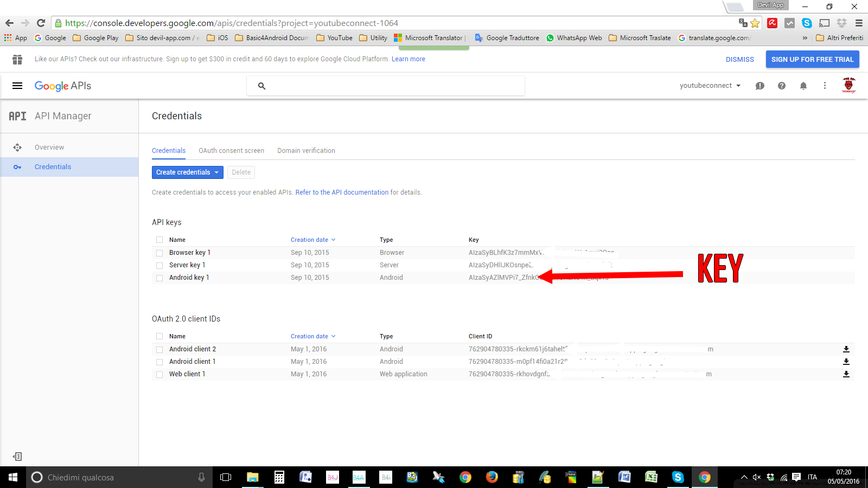
Task: Click the Google APIs logo
Action: click(63, 86)
